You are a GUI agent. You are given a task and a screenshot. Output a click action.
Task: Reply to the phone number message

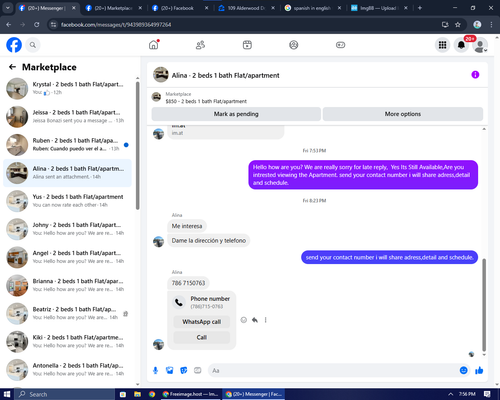point(255,320)
